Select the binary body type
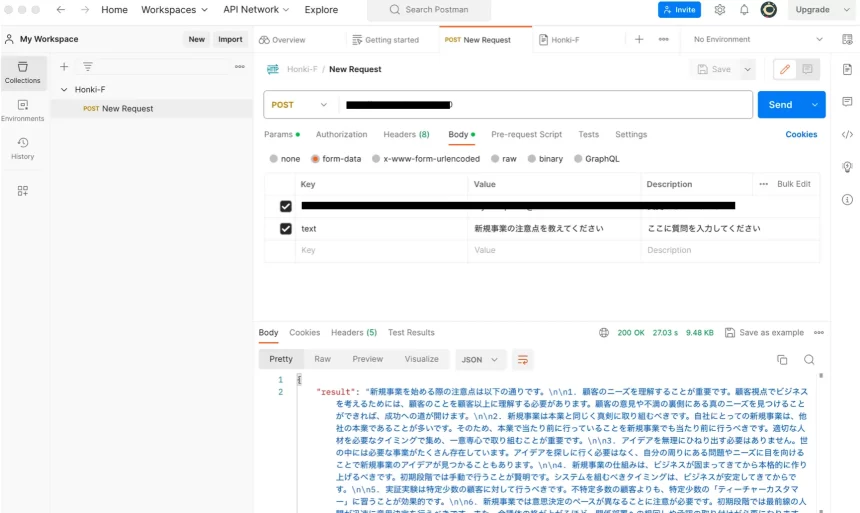The width and height of the screenshot is (860, 513). pyautogui.click(x=531, y=159)
